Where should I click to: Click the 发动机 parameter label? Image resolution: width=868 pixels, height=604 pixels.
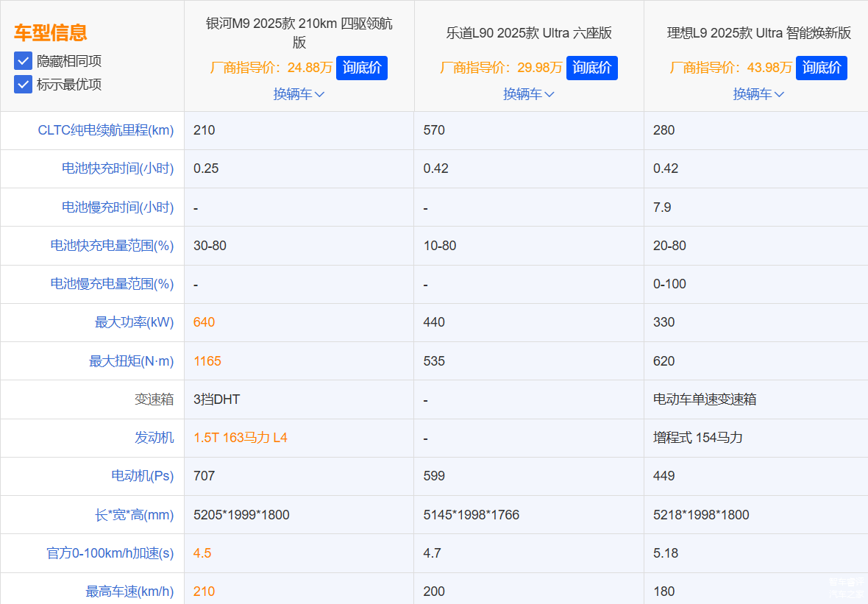click(x=154, y=438)
